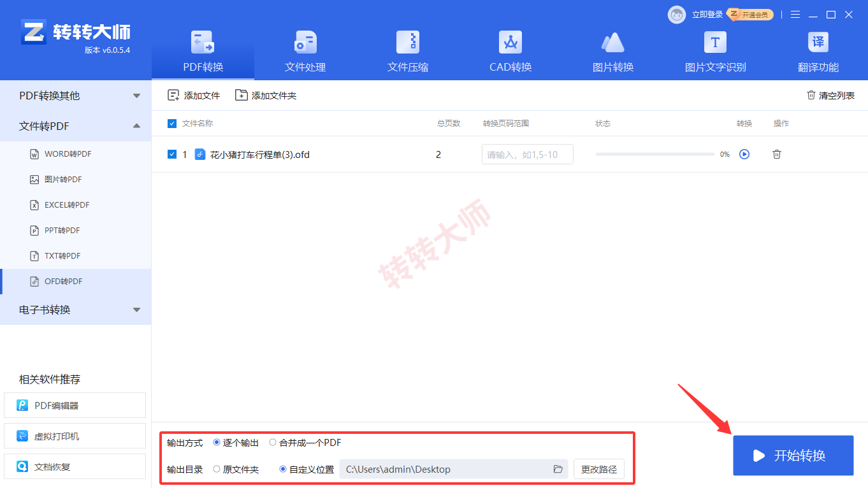868x488 pixels.
Task: Start converting the 花小猪打车行程单 file row
Action: click(744, 154)
